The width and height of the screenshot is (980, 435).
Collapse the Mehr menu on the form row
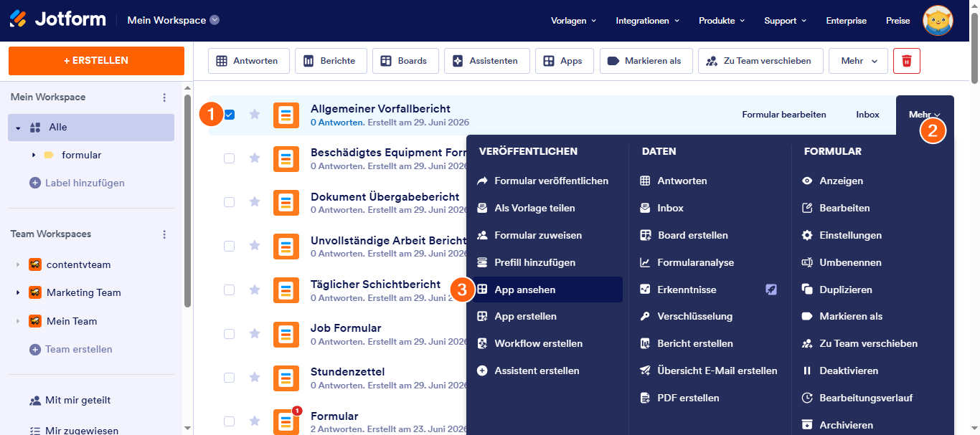coord(925,115)
